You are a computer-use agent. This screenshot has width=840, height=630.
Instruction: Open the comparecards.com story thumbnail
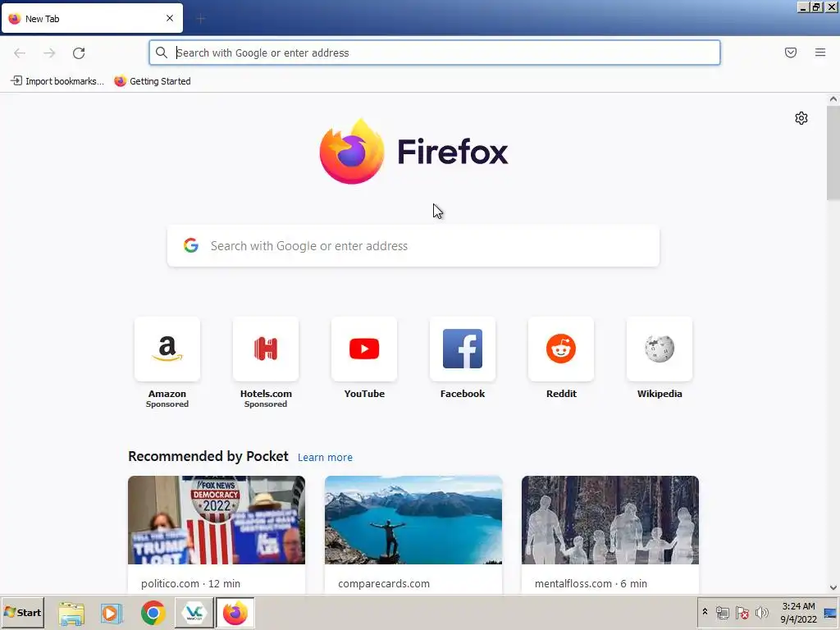413,519
